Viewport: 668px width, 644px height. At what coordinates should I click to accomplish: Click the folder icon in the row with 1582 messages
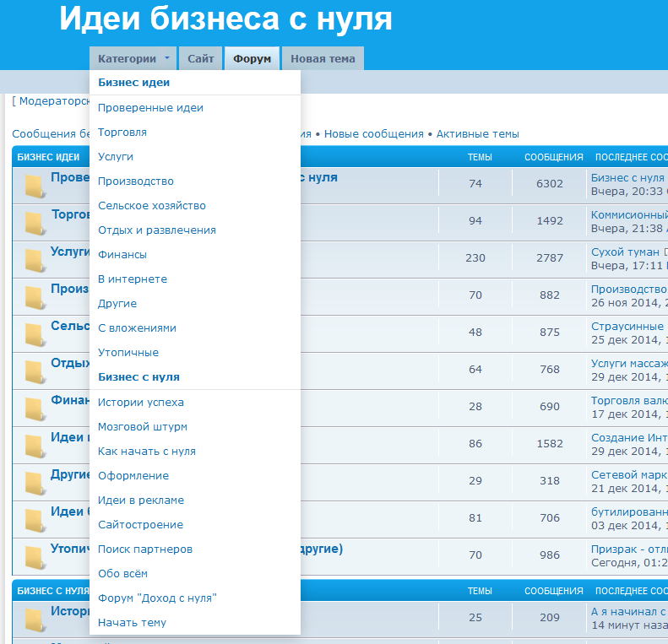point(35,445)
